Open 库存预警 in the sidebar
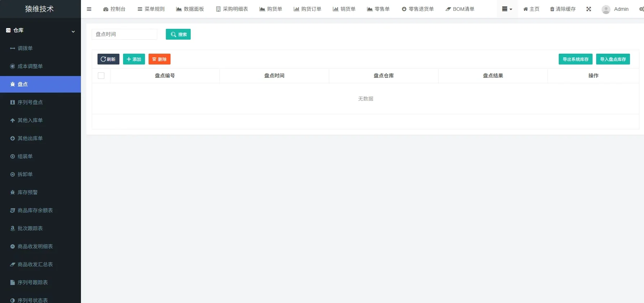 [40, 192]
